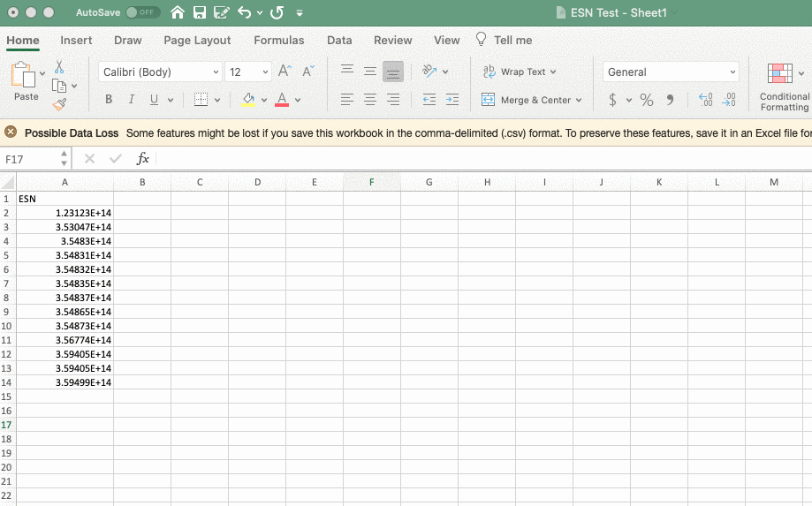Screen dimensions: 812x506
Task: Apply Currency dollar format
Action: (x=612, y=99)
